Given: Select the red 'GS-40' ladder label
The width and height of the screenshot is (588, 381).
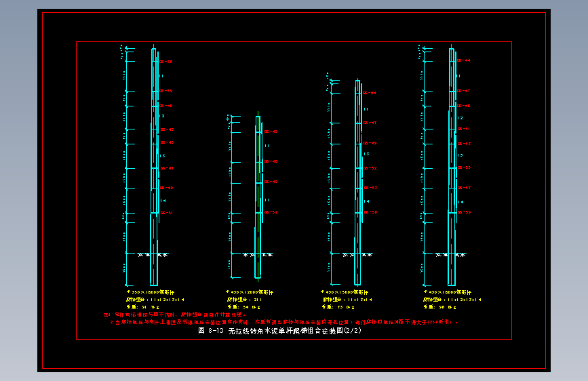Looking at the screenshot, I should tap(165, 106).
